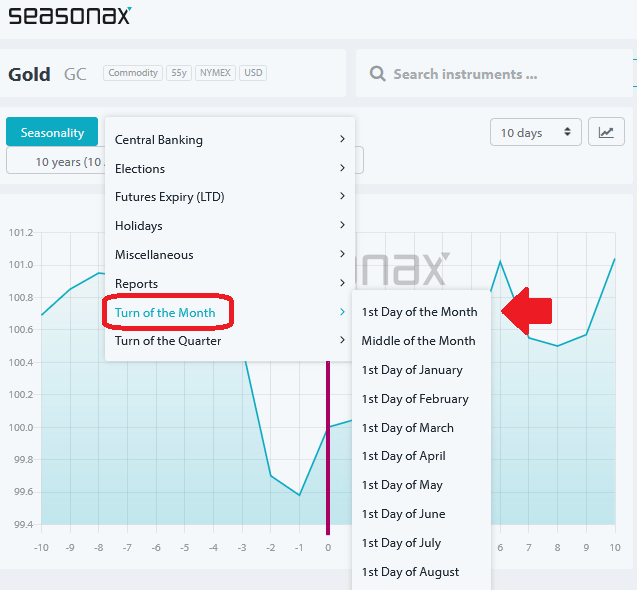
Task: Open Turn of the Quarter submenu
Action: (x=168, y=341)
